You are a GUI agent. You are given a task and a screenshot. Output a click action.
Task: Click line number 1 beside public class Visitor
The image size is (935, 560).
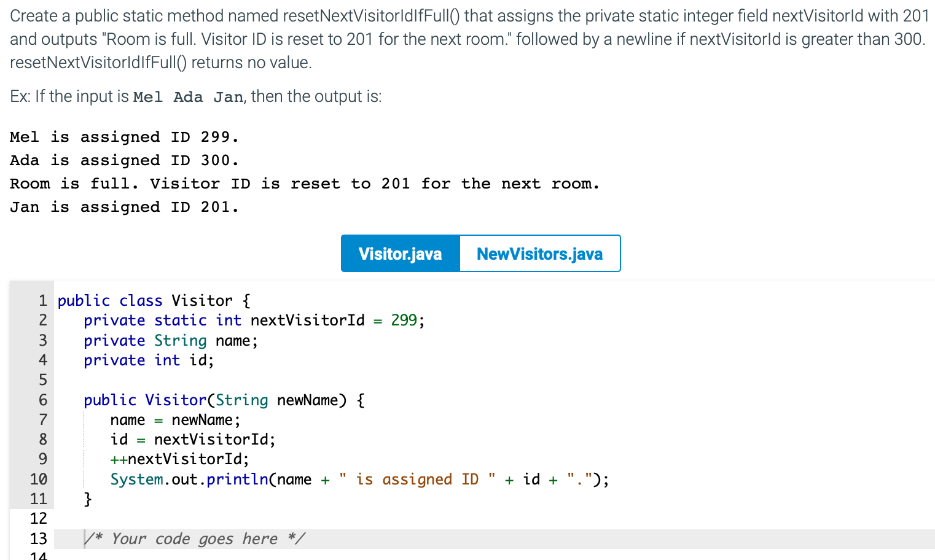click(42, 300)
